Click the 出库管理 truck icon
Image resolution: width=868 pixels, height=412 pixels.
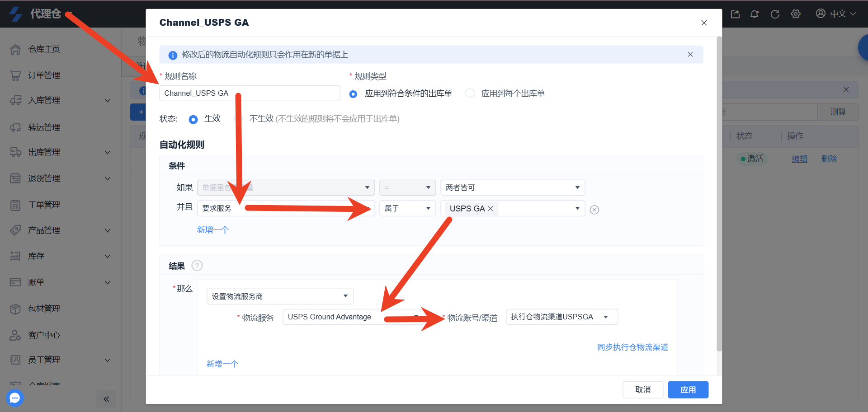(x=15, y=152)
